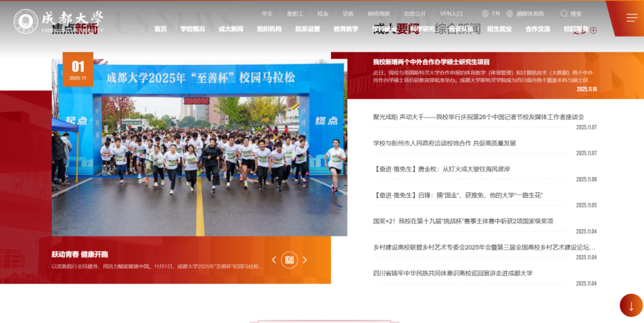Click the featured news date 2025.11.10
Image resolution: width=644 pixels, height=323 pixels.
coord(587,89)
